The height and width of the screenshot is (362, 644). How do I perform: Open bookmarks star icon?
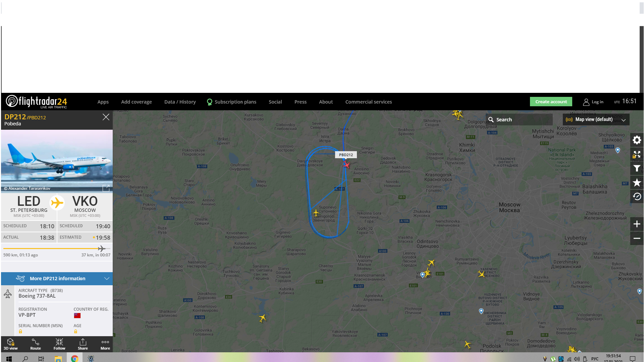pyautogui.click(x=637, y=183)
